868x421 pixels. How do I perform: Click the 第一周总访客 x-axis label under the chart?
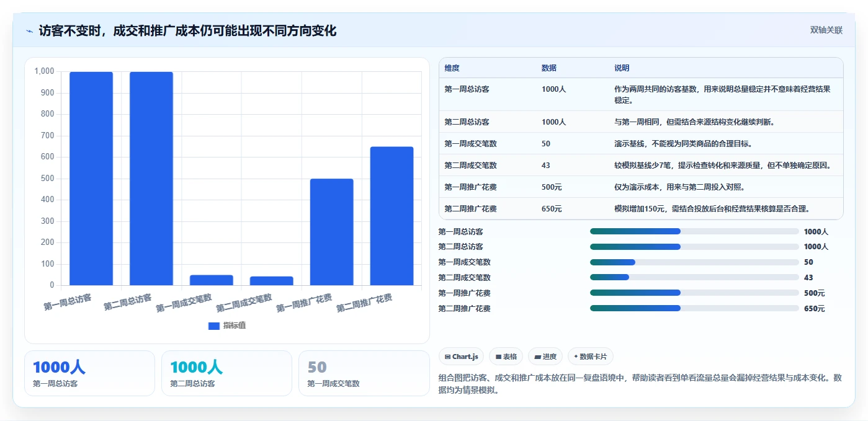coord(68,302)
